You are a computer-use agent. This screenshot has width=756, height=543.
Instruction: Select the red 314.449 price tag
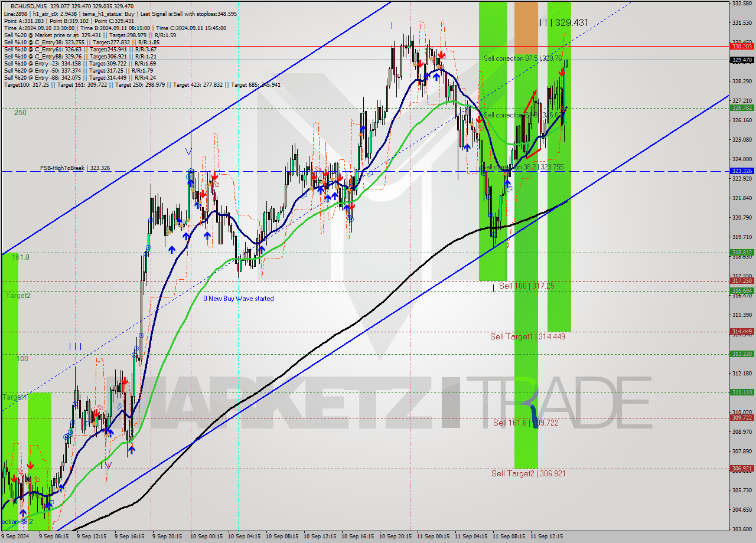pyautogui.click(x=742, y=331)
